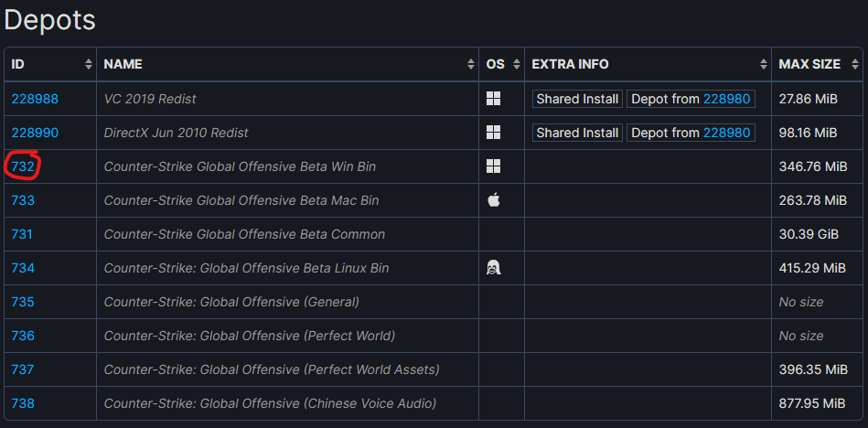Sort by the MAX SIZE column arrows
This screenshot has width=868, height=428.
[855, 64]
